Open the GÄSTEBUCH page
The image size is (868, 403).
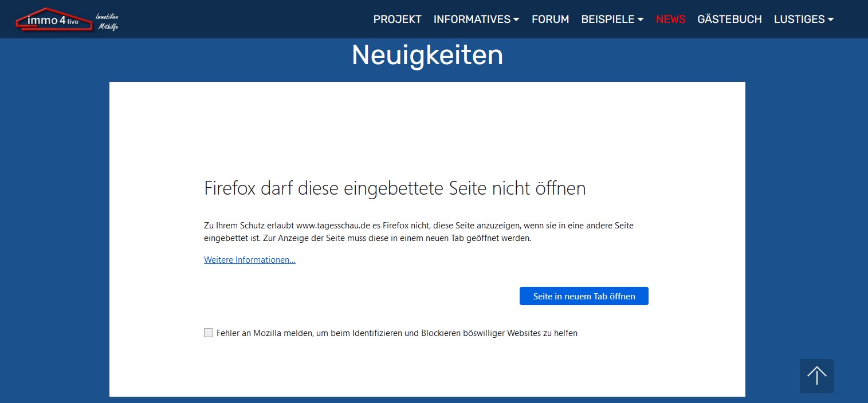[x=729, y=19]
